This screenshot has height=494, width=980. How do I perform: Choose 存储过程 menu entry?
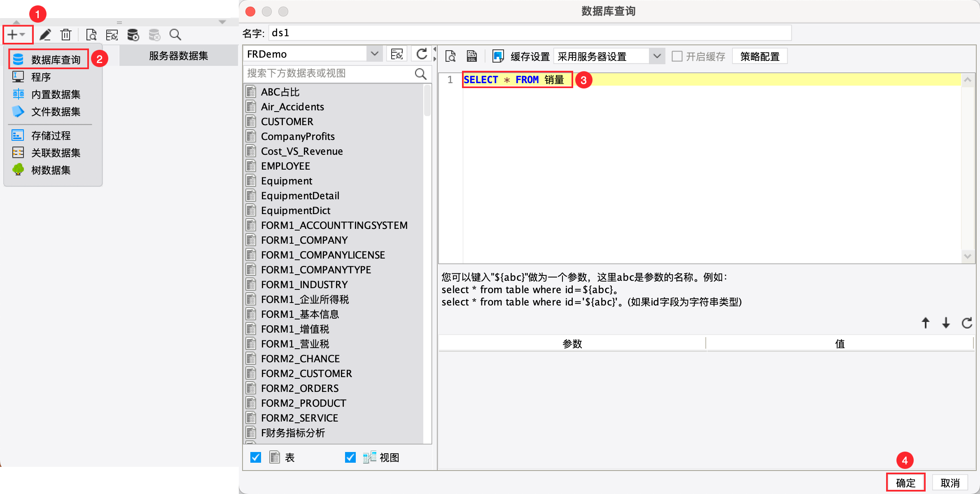click(x=51, y=135)
